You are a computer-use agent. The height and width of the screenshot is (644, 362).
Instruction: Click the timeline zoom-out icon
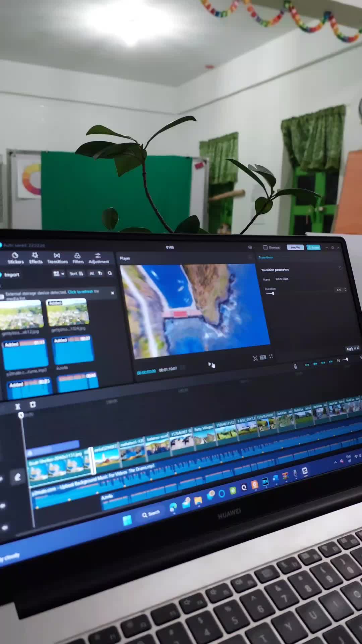point(339,360)
